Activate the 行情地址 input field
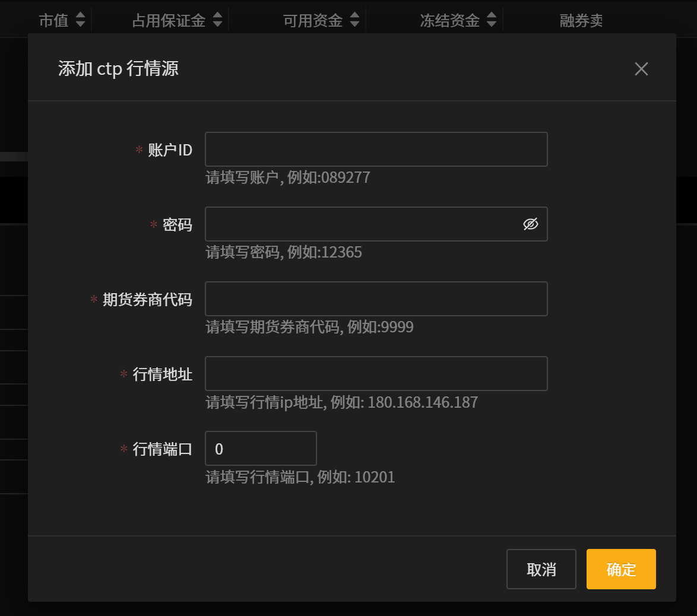Screen dimensions: 697x616 pyautogui.click(x=376, y=373)
